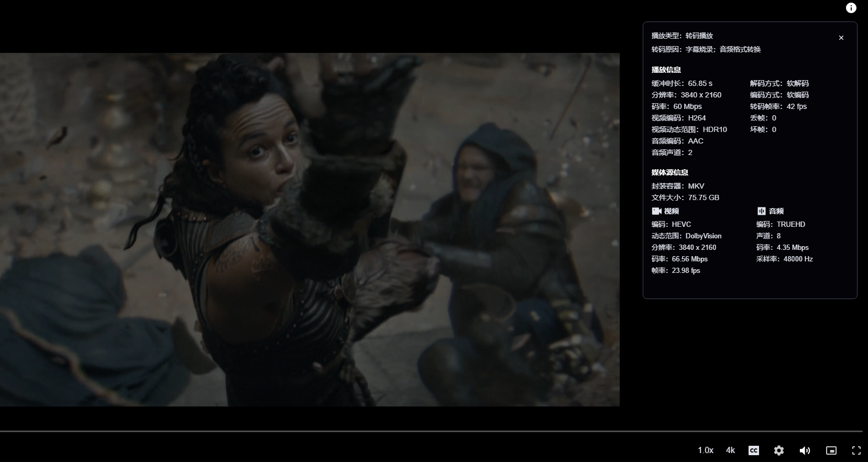Click the '帧率: 23.98 fps' value

click(x=676, y=270)
